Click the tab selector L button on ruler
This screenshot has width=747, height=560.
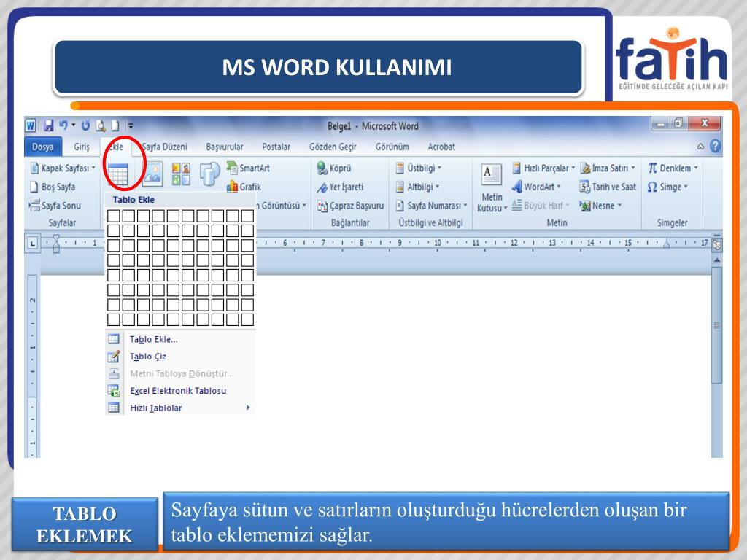tap(32, 244)
